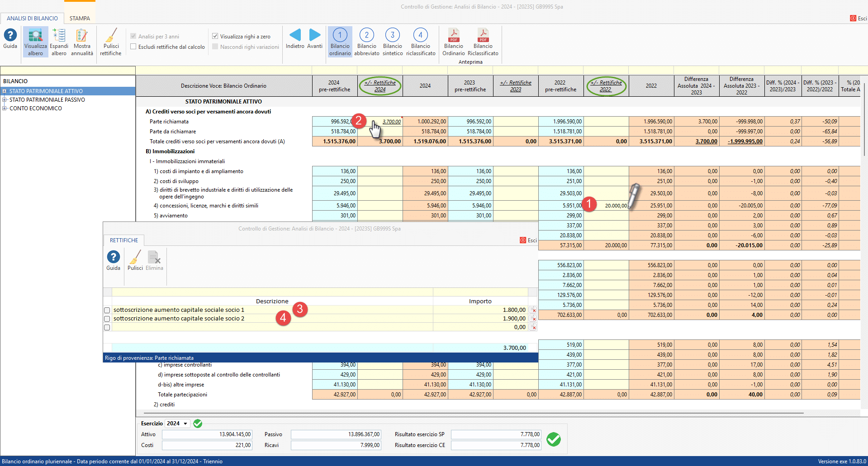Viewport: 868px width, 466px height.
Task: Uncheck Visualizza righi a zero
Action: 215,36
